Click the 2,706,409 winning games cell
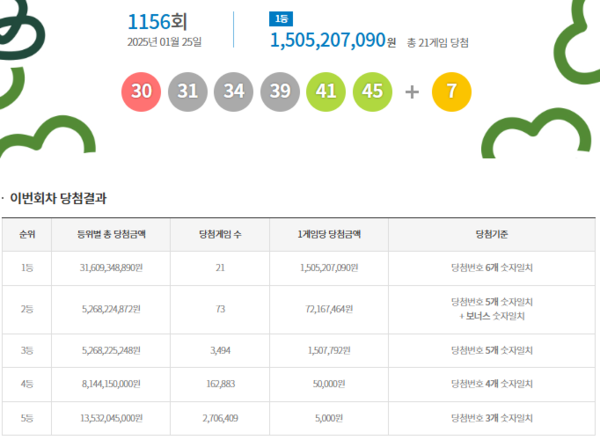The width and height of the screenshot is (600, 440). pos(220,418)
